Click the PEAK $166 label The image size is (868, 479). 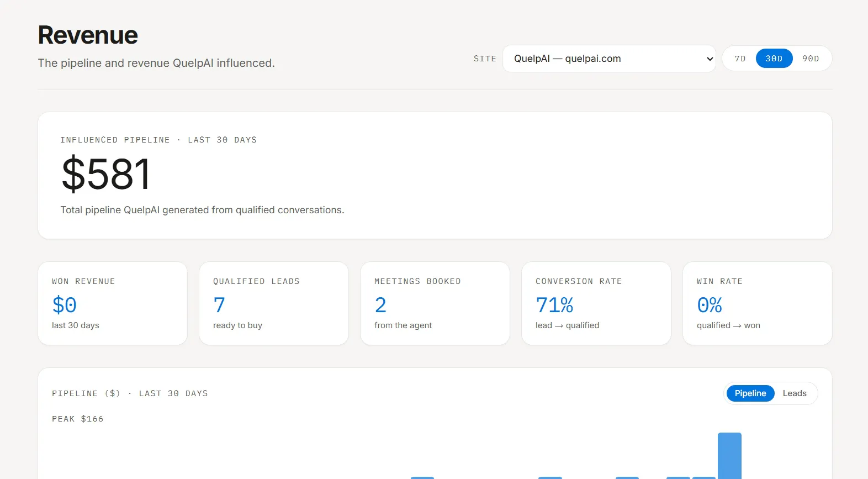click(x=78, y=419)
